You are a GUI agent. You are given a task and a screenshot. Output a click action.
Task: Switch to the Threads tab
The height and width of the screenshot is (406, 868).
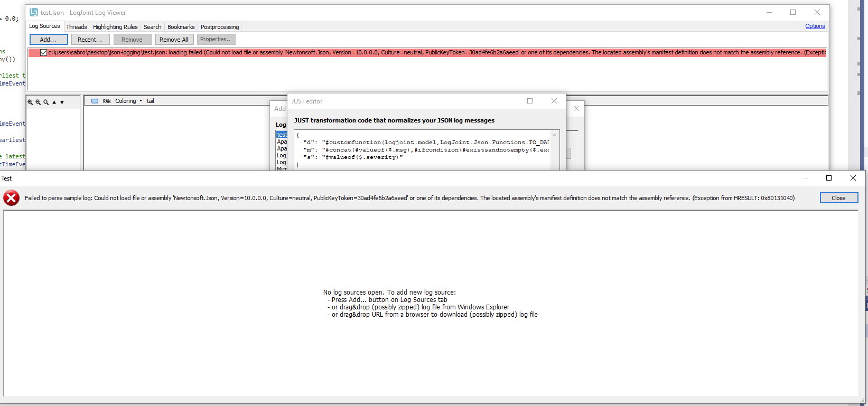(x=77, y=27)
